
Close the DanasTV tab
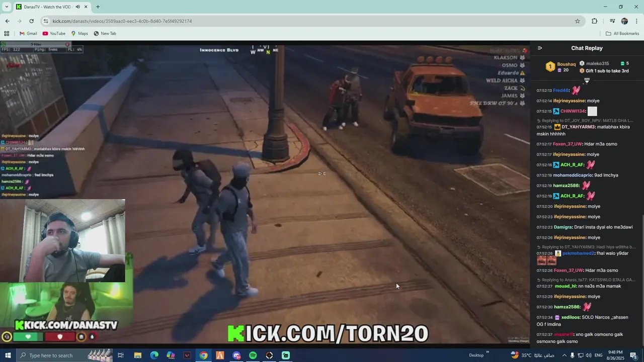[x=86, y=7]
